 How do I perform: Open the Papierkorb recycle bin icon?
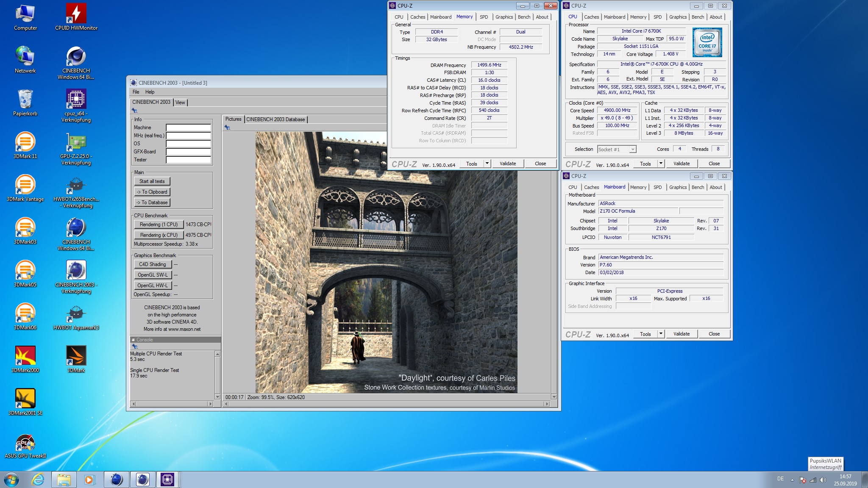click(x=25, y=103)
